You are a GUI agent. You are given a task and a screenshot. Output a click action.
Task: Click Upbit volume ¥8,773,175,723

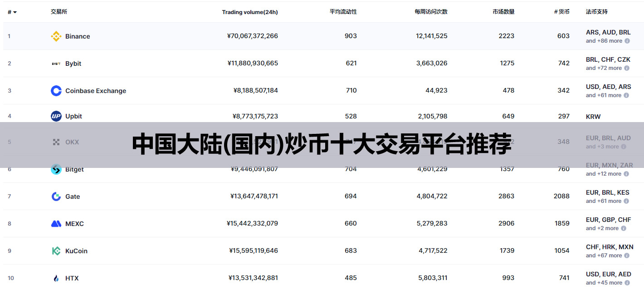coord(256,116)
